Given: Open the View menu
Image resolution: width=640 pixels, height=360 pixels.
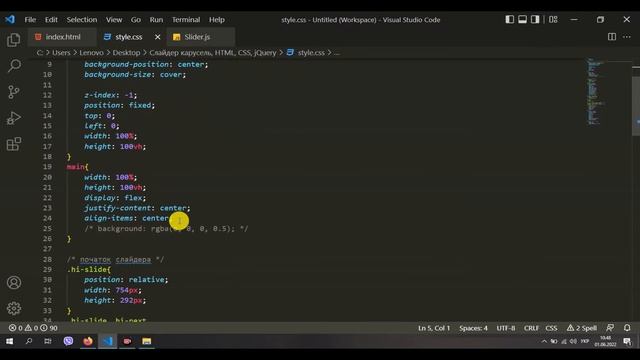Looking at the screenshot, I should tap(114, 20).
